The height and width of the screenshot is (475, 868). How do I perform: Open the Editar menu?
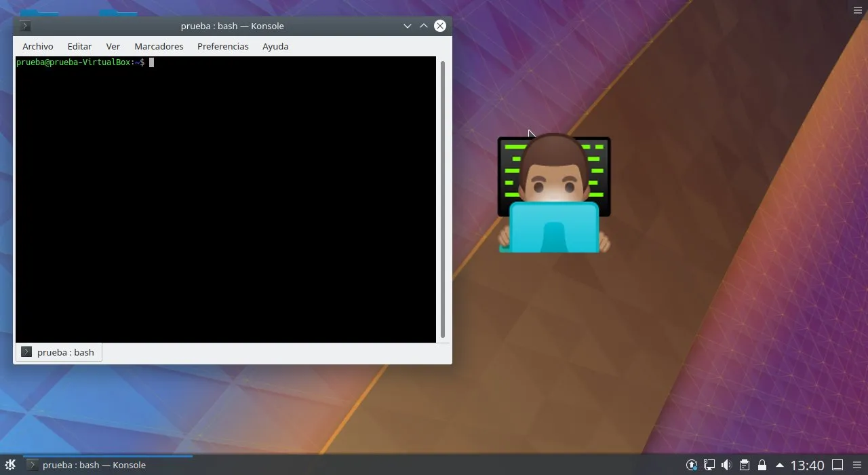(79, 46)
